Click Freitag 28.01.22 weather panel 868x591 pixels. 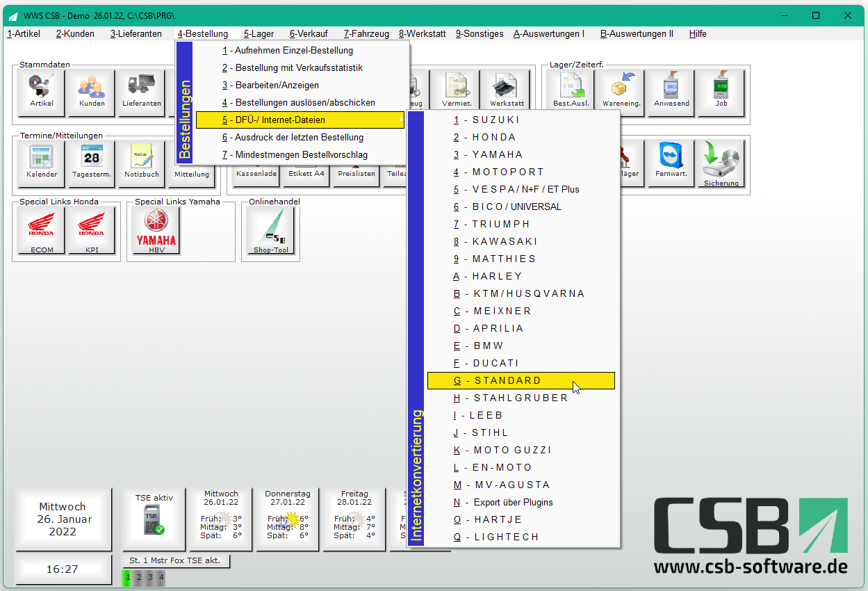[x=354, y=519]
